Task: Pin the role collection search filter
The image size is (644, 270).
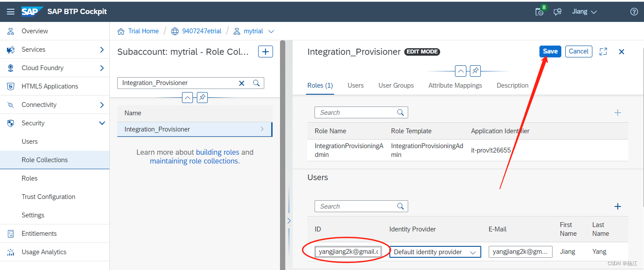Action: [202, 97]
